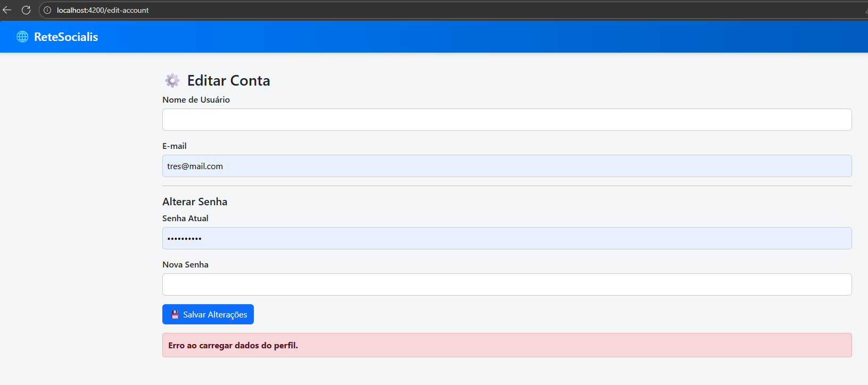The width and height of the screenshot is (868, 385).
Task: Click the globe logo in the navbar
Action: tap(22, 37)
